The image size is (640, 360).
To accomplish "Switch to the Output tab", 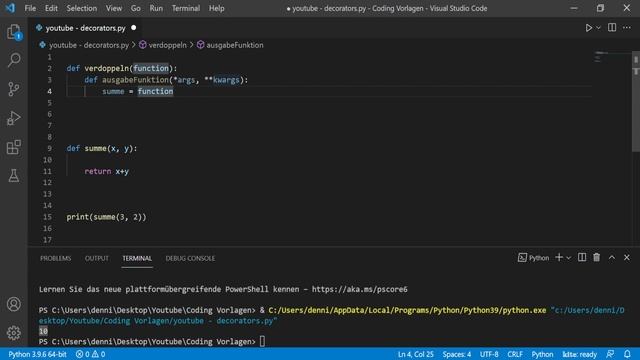I will pos(97,258).
